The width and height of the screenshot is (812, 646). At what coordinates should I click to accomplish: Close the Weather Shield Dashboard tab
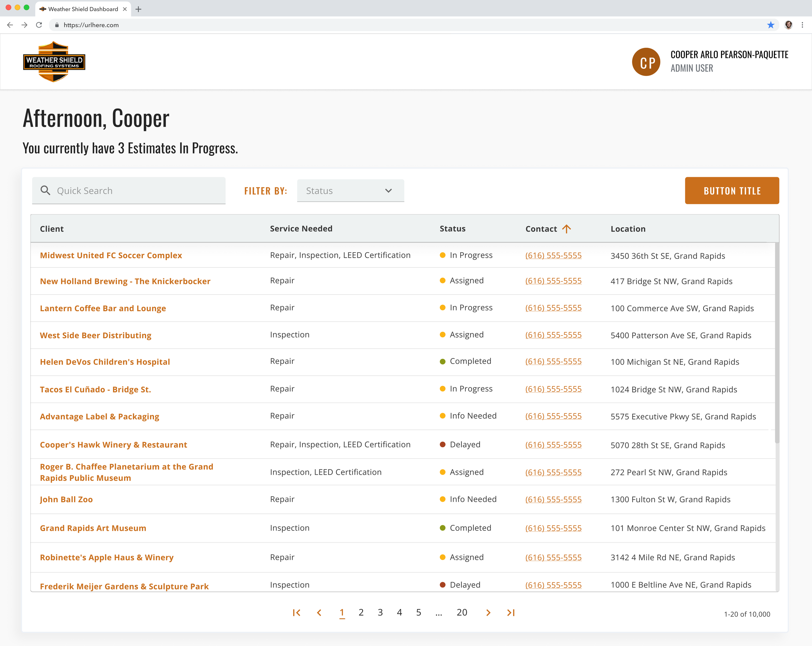(125, 9)
